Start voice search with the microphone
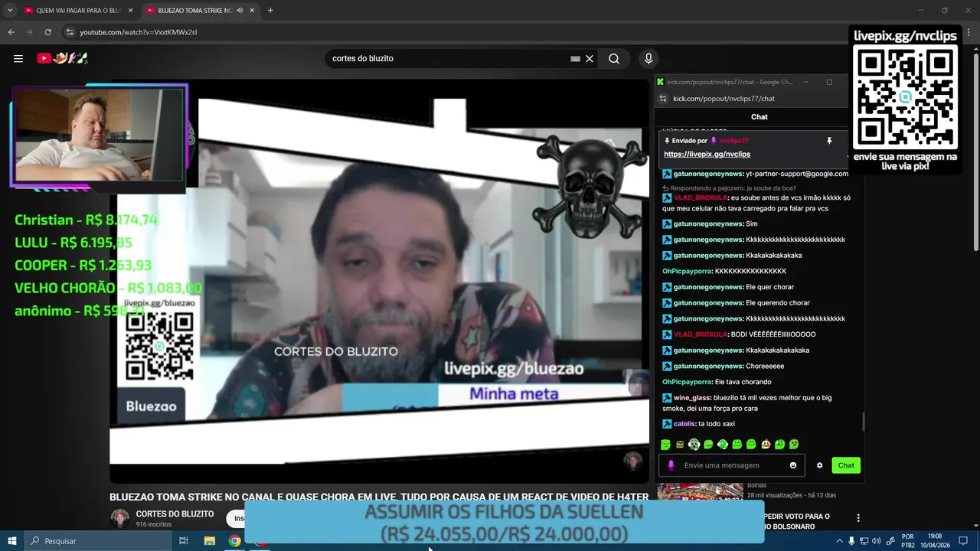This screenshot has height=551, width=980. (x=648, y=58)
